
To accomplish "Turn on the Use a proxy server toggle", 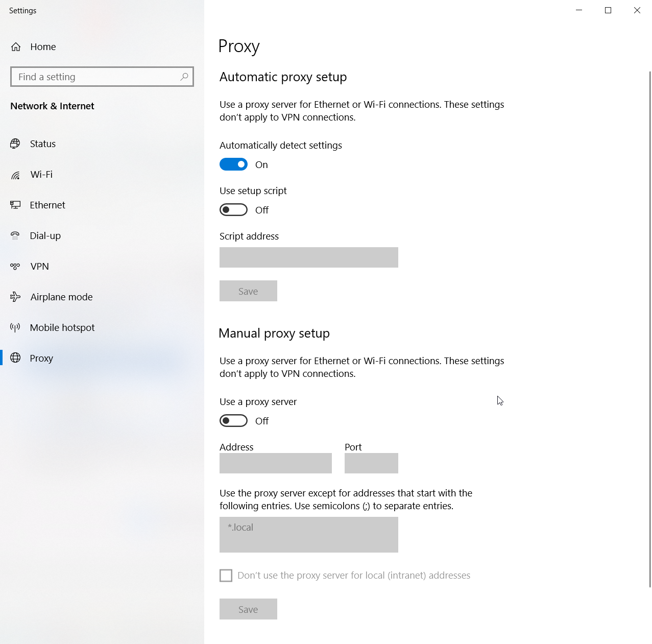I will tap(233, 420).
